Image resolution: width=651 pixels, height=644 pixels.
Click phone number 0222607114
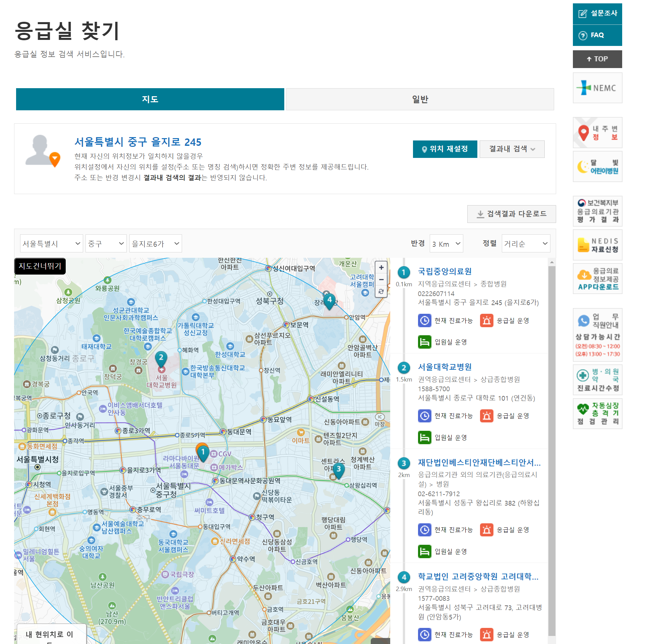[x=436, y=294]
